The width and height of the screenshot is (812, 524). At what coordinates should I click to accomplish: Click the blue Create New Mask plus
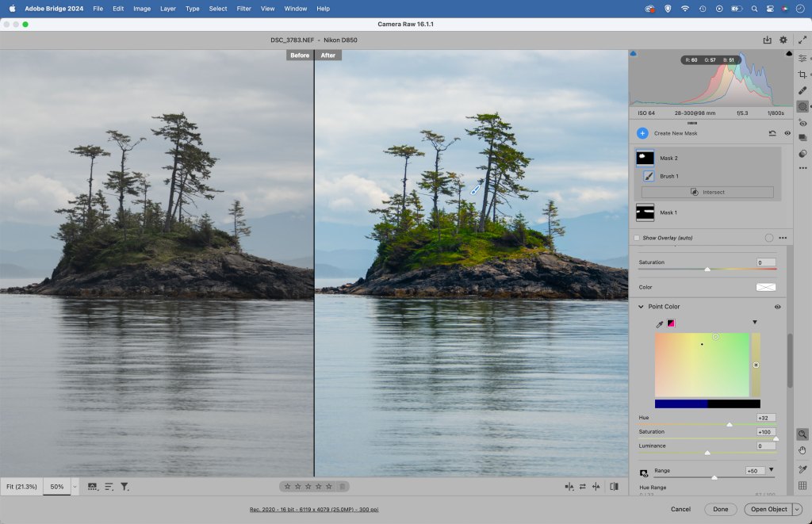[x=642, y=133]
